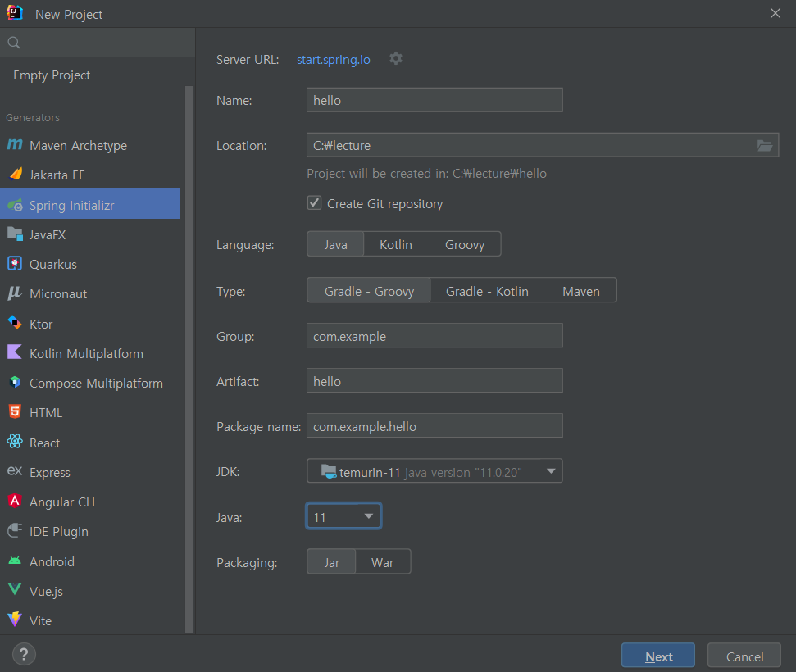Image resolution: width=796 pixels, height=672 pixels.
Task: Select the Jakarta EE generator entry
Action: point(90,175)
